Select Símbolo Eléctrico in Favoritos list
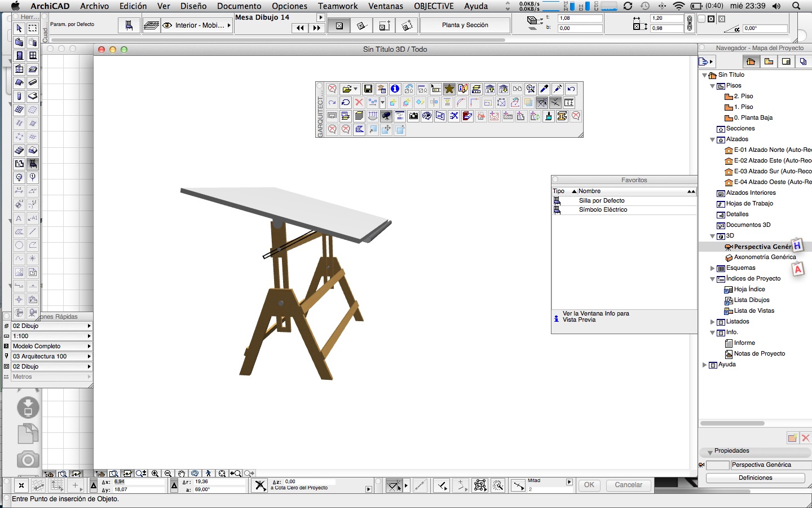812x508 pixels. tap(603, 210)
